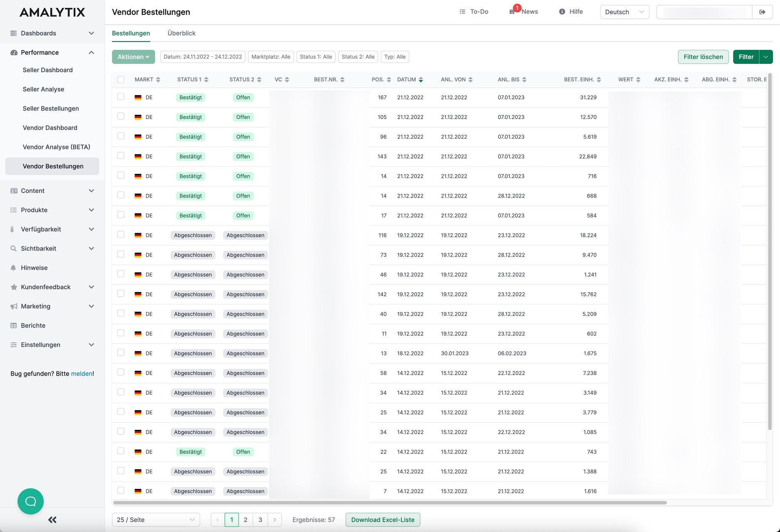Expand the Dashboards menu chevron
The image size is (780, 532).
coord(91,33)
